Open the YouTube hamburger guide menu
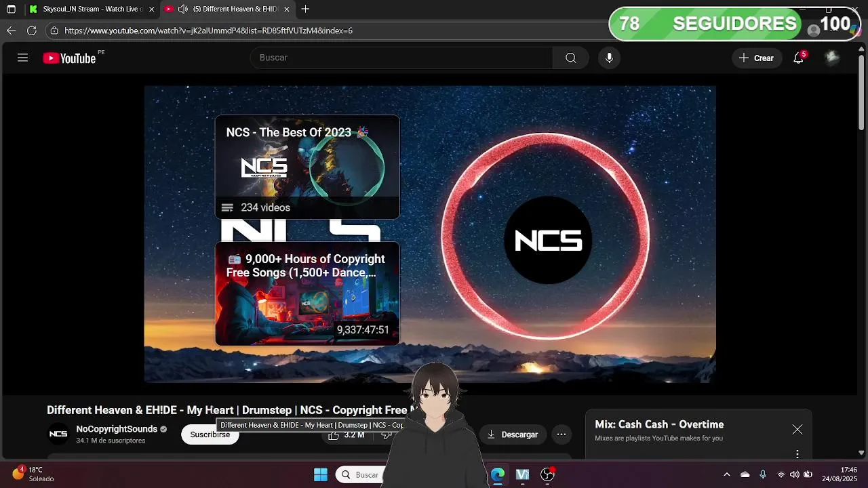Viewport: 868px width, 488px height. tap(22, 58)
